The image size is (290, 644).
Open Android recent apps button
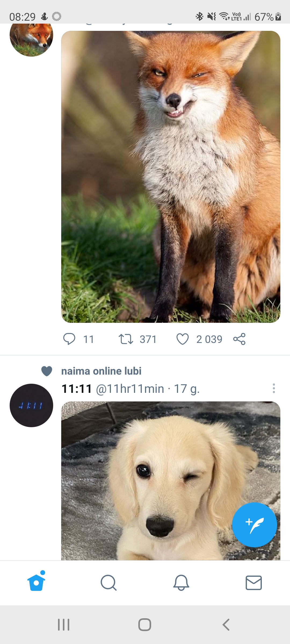(x=64, y=624)
